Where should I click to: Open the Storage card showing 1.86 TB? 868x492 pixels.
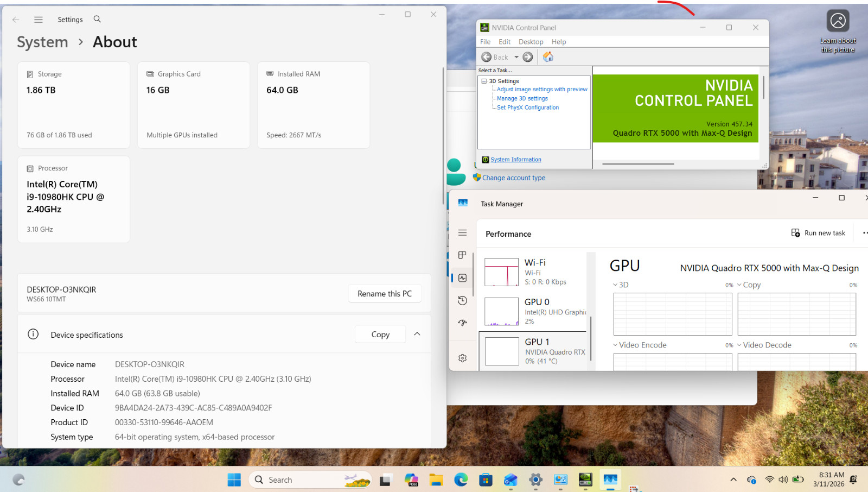click(74, 105)
